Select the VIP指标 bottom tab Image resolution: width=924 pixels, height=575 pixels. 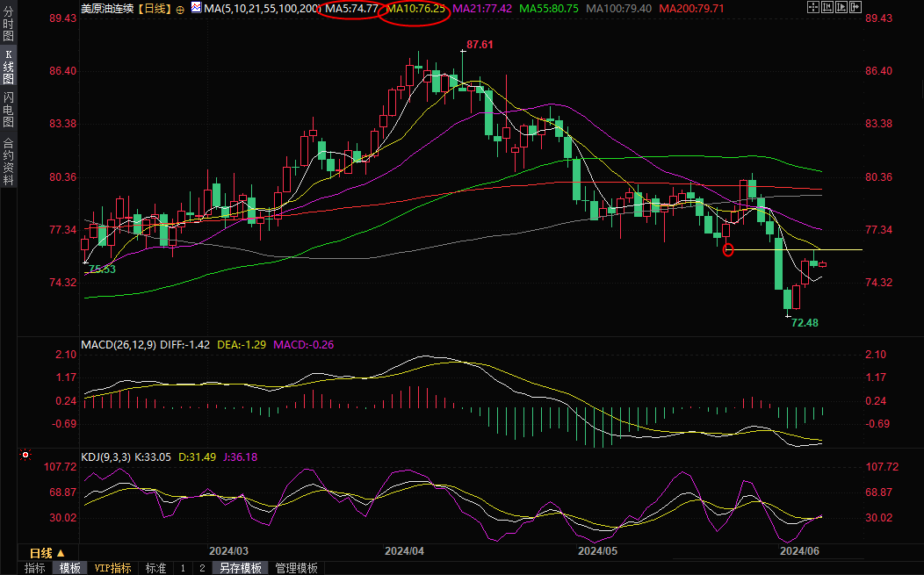112,568
